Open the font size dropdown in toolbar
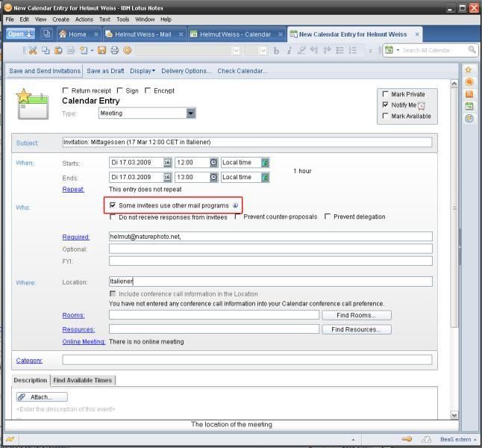 click(x=263, y=51)
